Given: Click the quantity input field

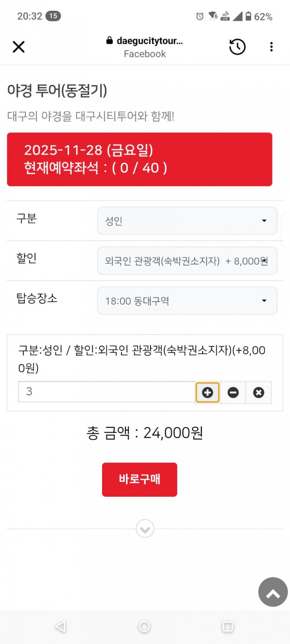Looking at the screenshot, I should pyautogui.click(x=106, y=392).
